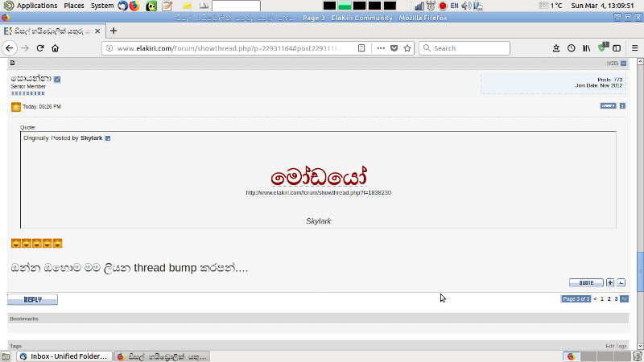Screen dimensions: 644x362
Task: Report this post with the exclamation icon
Action: click(x=622, y=106)
